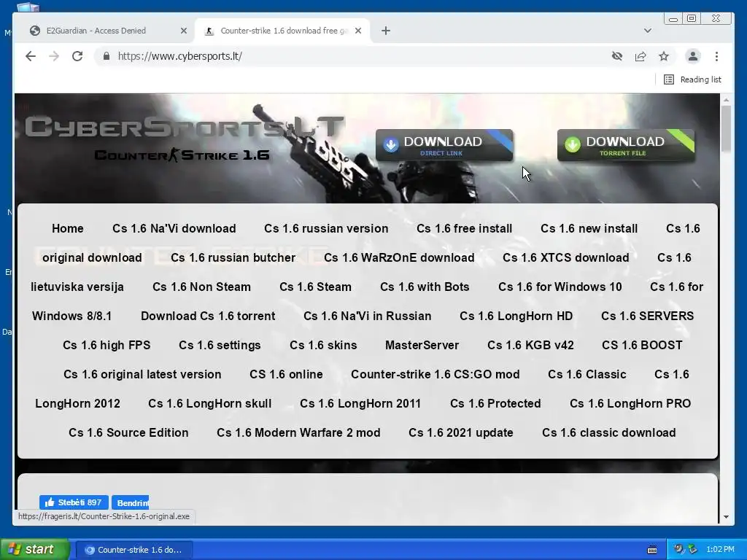Share this page via share icon
The height and width of the screenshot is (560, 747).
pos(640,56)
